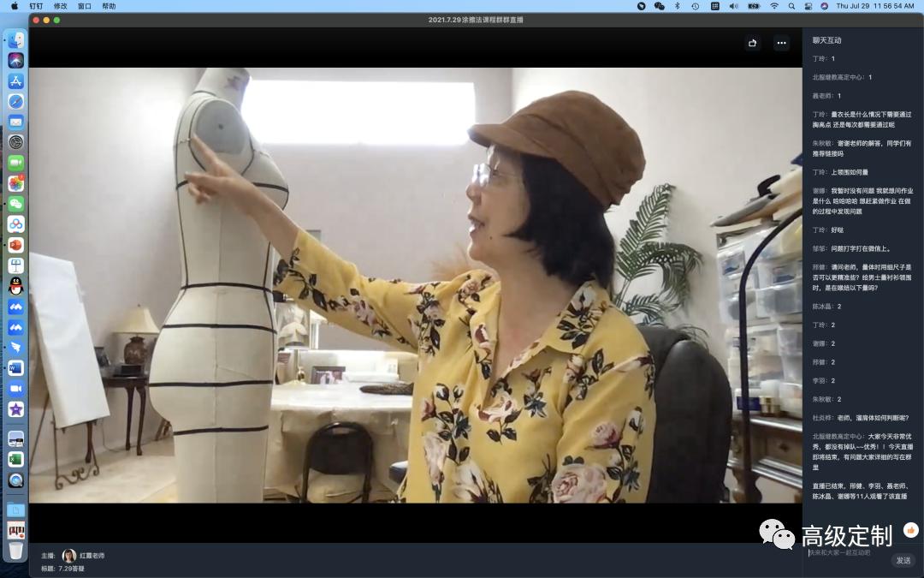
Task: Click the 聊天互动 chat panel header
Action: [826, 40]
